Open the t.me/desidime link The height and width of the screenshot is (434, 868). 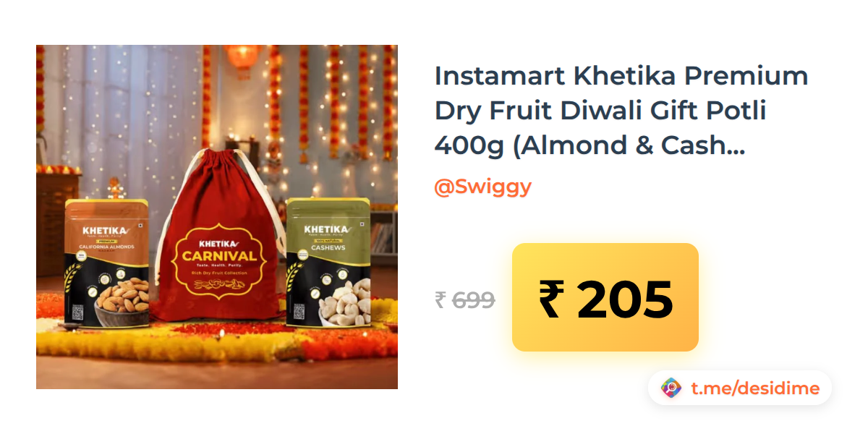755,389
